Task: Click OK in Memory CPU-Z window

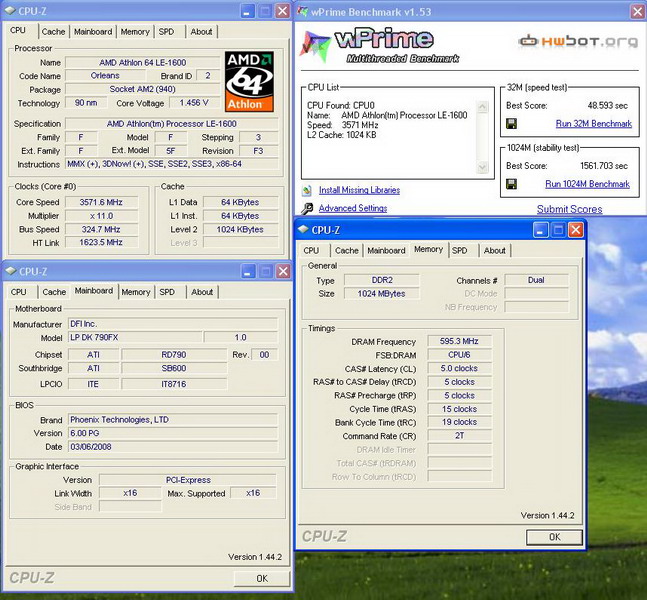Action: click(554, 537)
